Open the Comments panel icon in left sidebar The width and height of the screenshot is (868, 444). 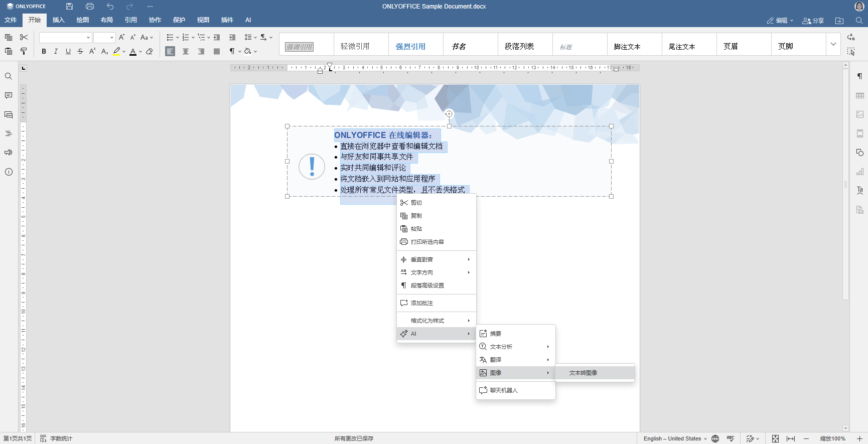pyautogui.click(x=9, y=95)
